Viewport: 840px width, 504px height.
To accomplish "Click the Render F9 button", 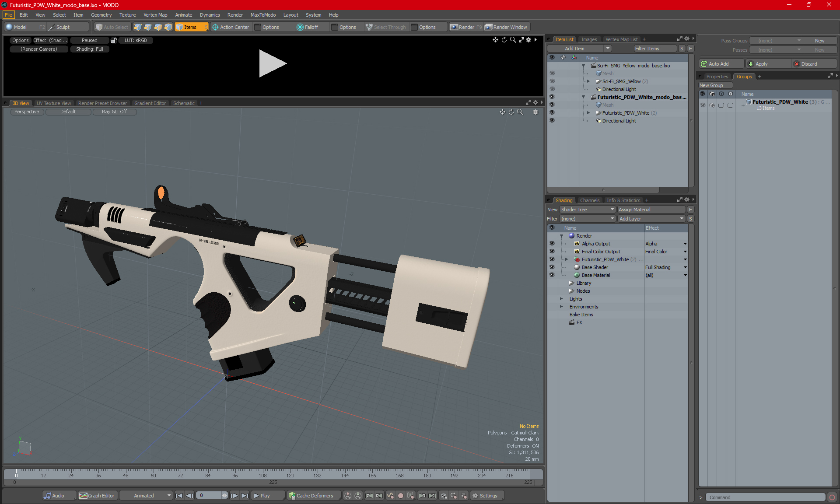I will 466,27.
